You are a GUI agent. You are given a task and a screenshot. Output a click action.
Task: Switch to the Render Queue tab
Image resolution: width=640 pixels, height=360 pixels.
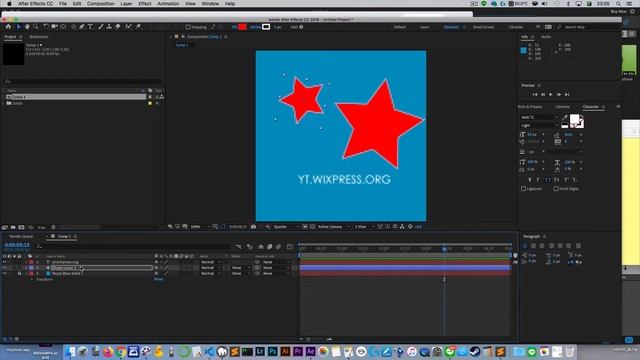click(21, 237)
